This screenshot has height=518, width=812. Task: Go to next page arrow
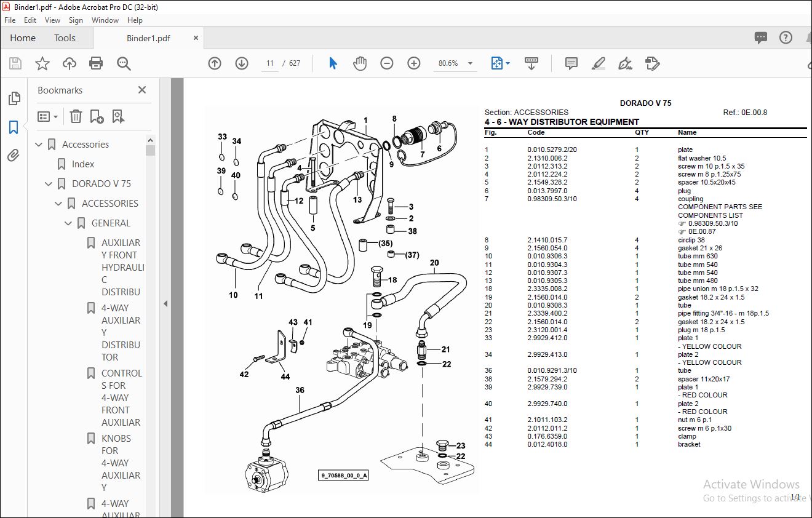[242, 63]
